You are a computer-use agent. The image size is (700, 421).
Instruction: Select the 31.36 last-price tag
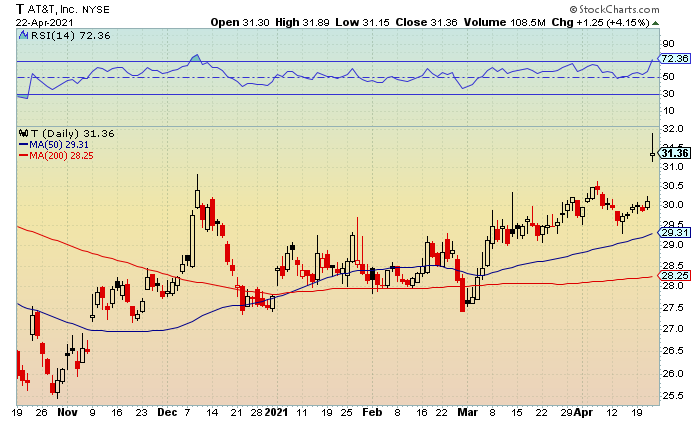(x=675, y=153)
